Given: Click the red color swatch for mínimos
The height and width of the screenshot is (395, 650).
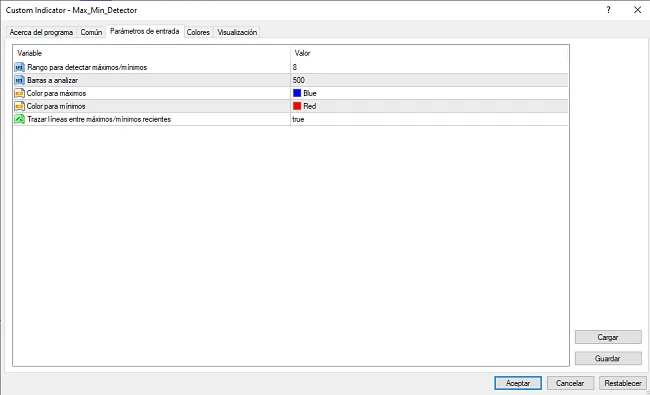Looking at the screenshot, I should (297, 106).
